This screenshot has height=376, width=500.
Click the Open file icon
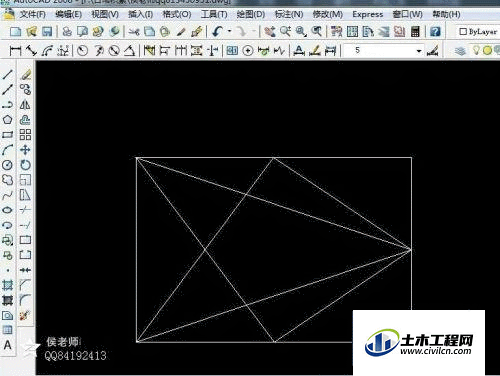(x=32, y=32)
